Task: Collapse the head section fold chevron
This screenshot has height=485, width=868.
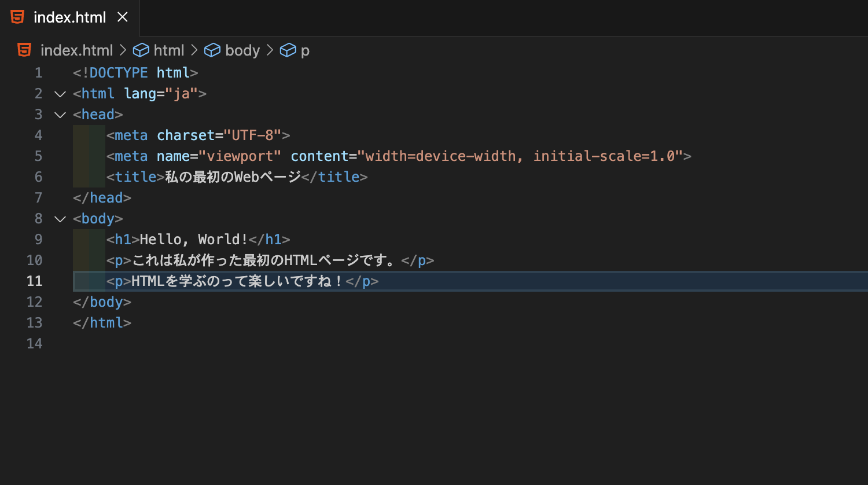Action: point(60,114)
